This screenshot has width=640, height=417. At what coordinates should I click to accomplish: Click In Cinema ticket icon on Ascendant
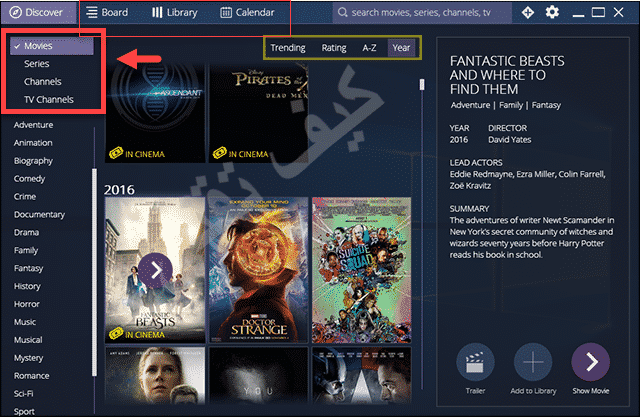(116, 153)
